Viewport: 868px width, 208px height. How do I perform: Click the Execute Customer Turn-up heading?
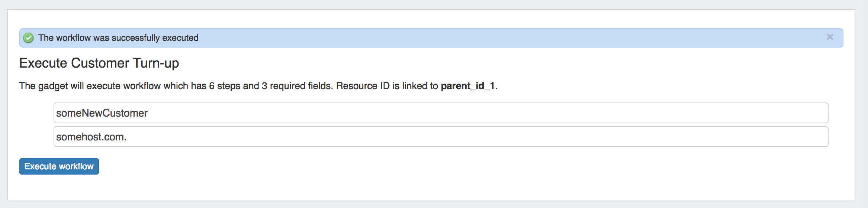(x=99, y=63)
